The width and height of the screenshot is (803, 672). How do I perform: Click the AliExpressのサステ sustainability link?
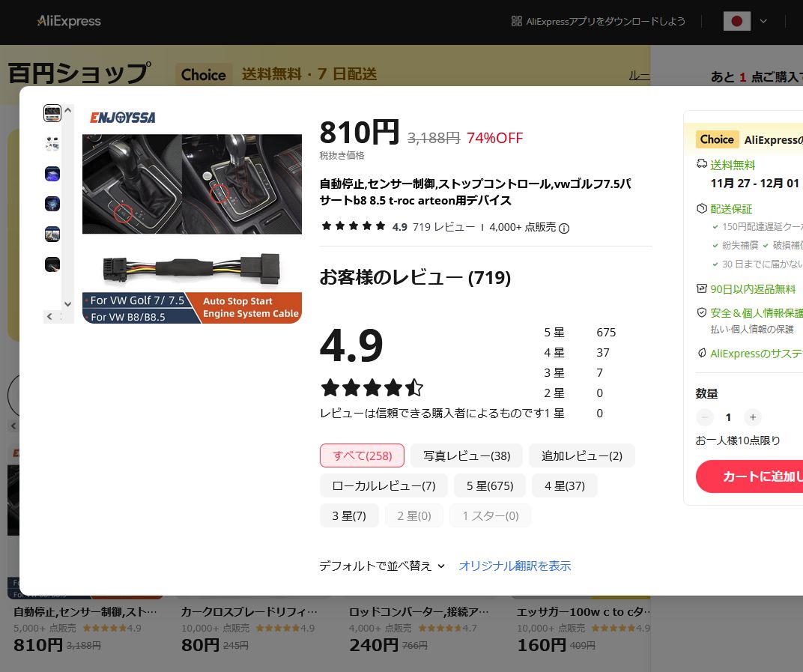[757, 354]
